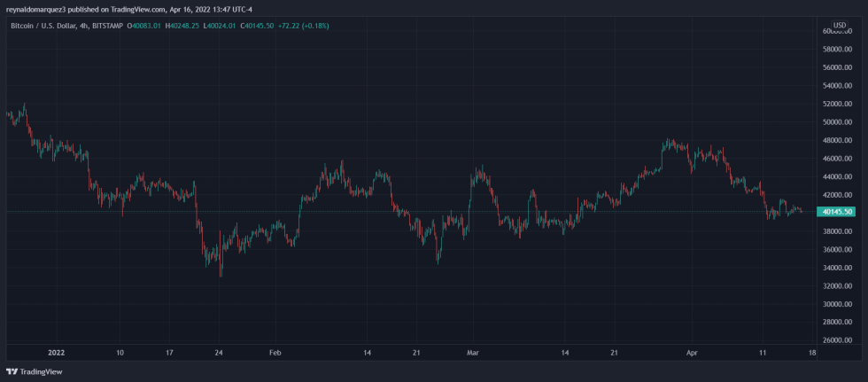Click the current price tag 40145.50

point(836,212)
